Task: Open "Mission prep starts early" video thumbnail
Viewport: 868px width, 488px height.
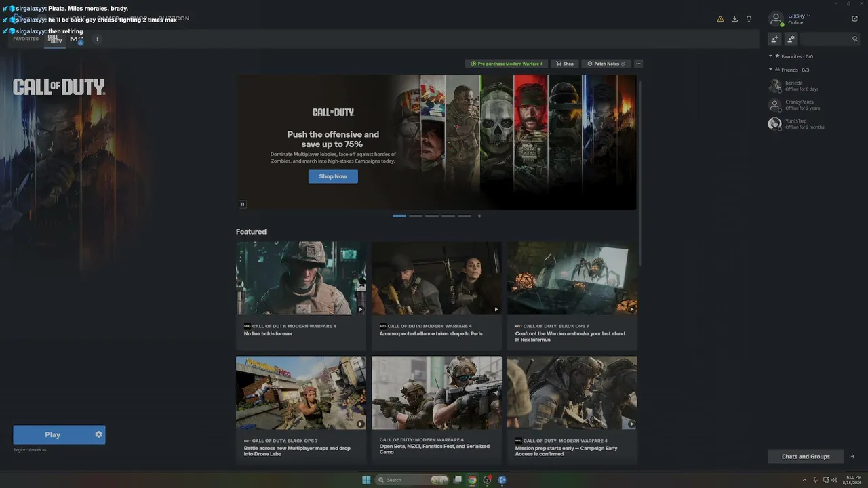Action: (x=572, y=393)
